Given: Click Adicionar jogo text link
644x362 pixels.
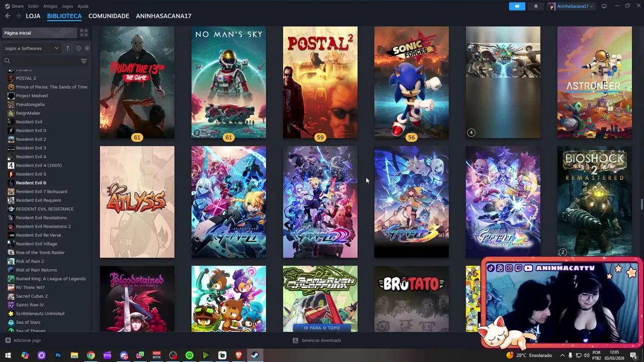Looking at the screenshot, I should 27,340.
